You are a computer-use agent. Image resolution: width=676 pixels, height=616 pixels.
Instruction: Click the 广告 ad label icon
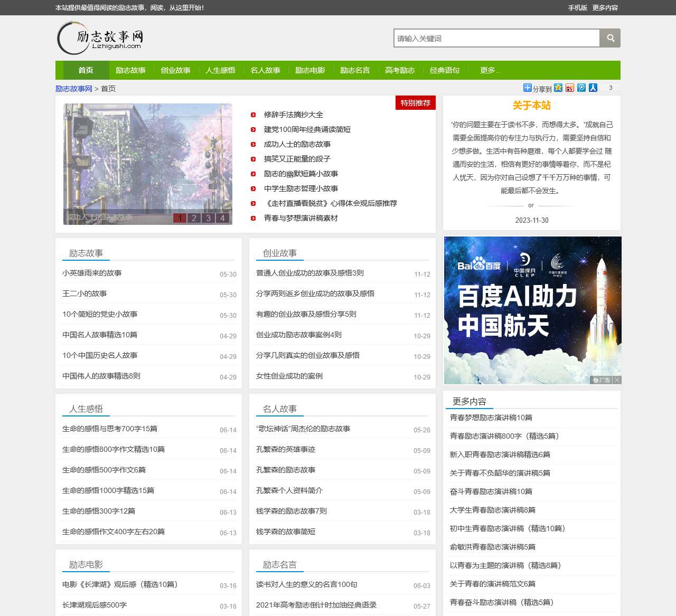click(601, 380)
